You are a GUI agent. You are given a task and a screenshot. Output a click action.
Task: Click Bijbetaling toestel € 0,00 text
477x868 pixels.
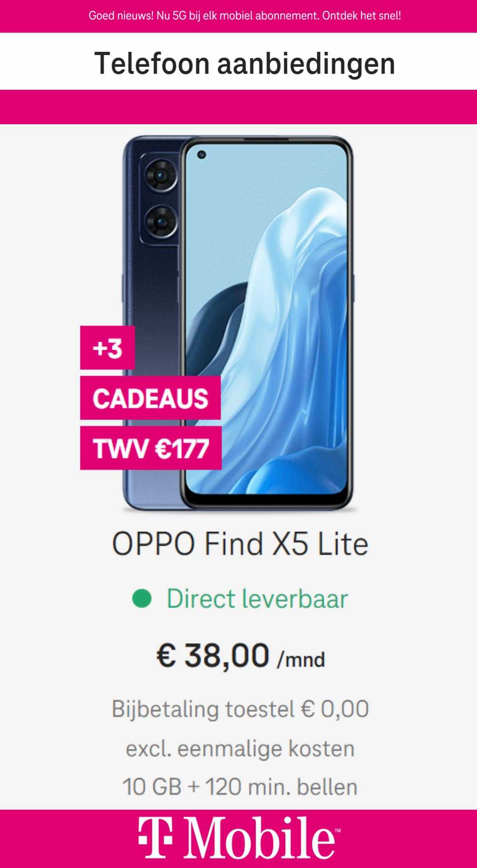[x=240, y=709]
